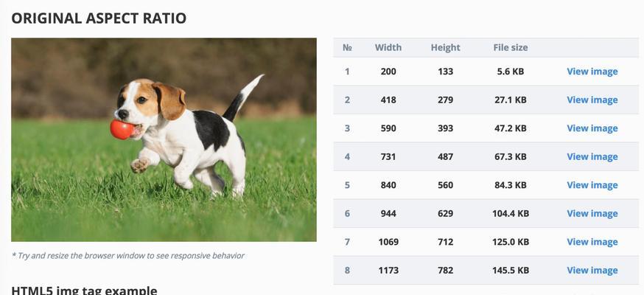View the 1069 wide image version

click(592, 242)
